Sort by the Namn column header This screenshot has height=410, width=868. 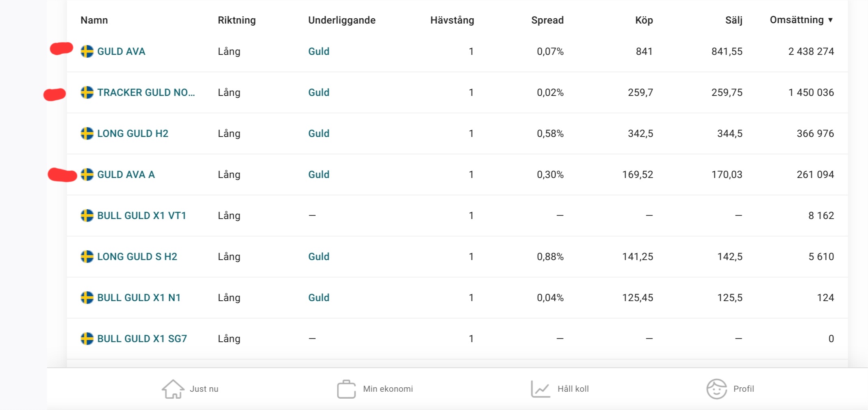(94, 20)
